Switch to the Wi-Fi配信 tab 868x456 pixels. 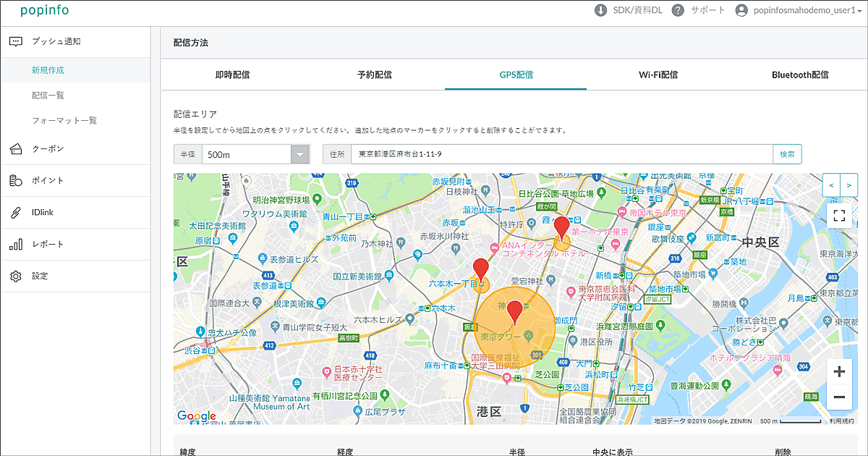tap(658, 75)
